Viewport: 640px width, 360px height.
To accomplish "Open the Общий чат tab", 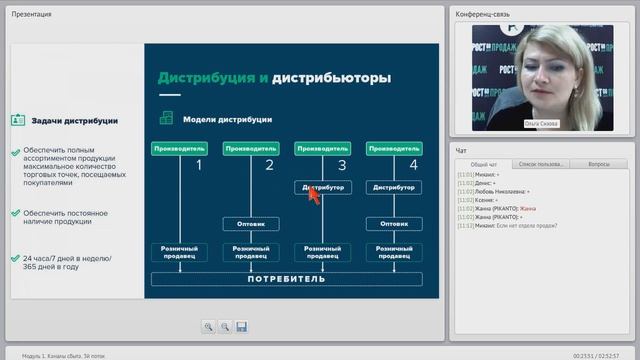I will click(x=484, y=164).
